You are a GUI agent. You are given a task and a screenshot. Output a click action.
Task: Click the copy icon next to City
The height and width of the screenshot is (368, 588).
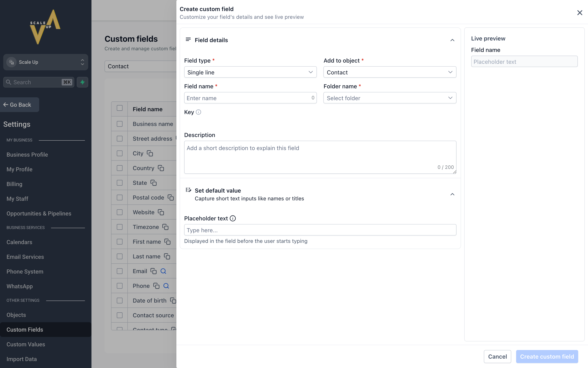coord(150,153)
